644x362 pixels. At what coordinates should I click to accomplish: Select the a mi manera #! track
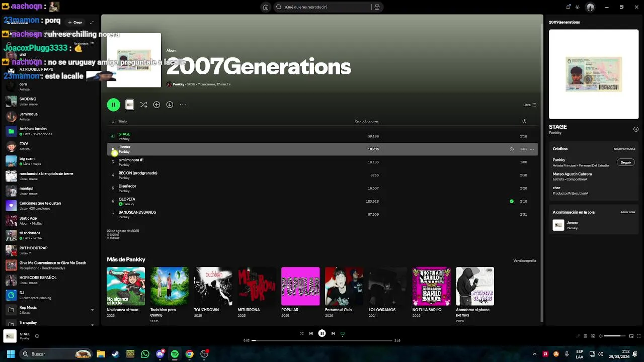[322, 162]
